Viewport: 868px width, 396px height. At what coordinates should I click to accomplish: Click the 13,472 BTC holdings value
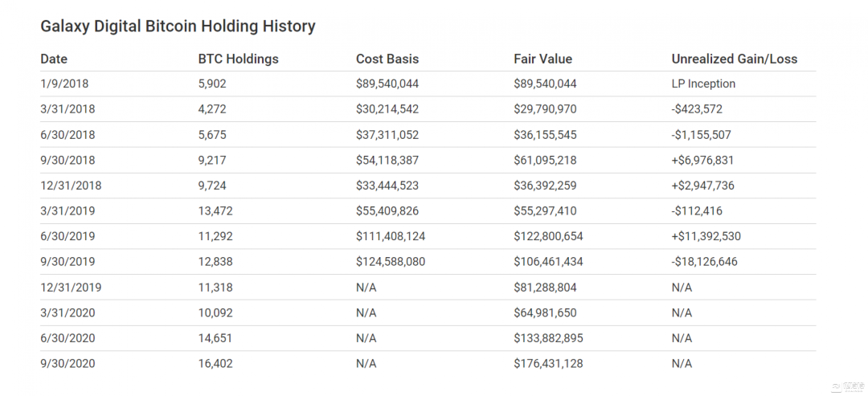click(215, 210)
